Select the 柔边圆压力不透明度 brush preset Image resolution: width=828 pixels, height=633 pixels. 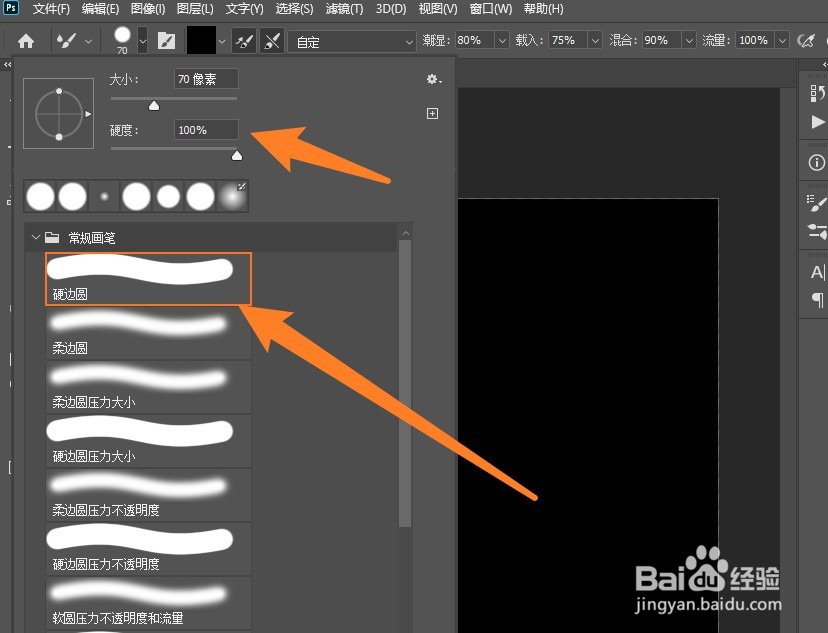click(148, 495)
